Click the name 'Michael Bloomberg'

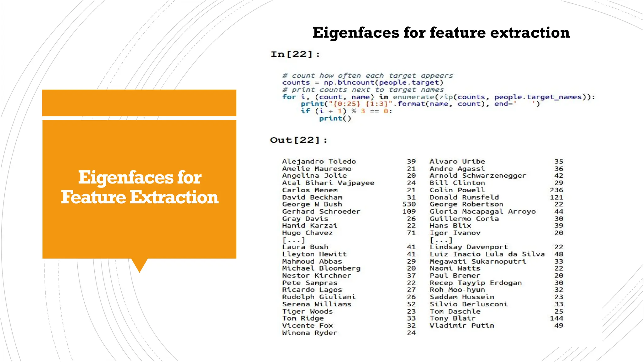[321, 268]
